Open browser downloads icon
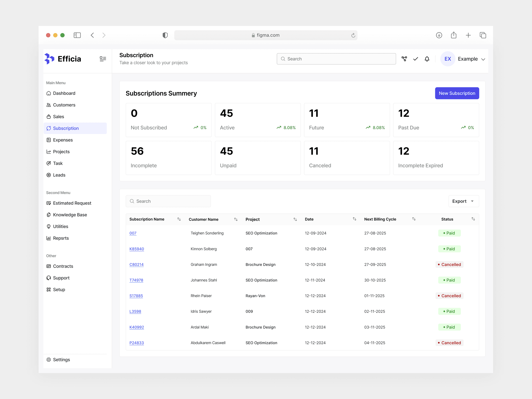Screen dimensions: 532x399 (439, 35)
